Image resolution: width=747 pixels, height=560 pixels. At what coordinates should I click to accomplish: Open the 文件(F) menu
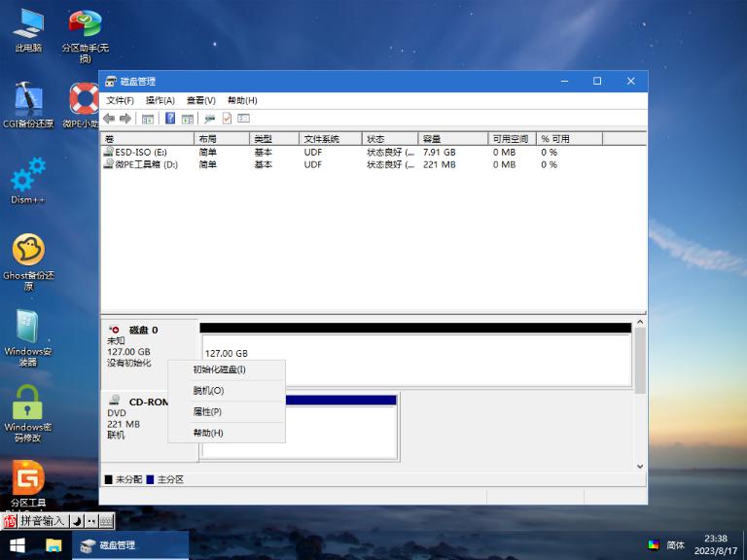tap(120, 100)
